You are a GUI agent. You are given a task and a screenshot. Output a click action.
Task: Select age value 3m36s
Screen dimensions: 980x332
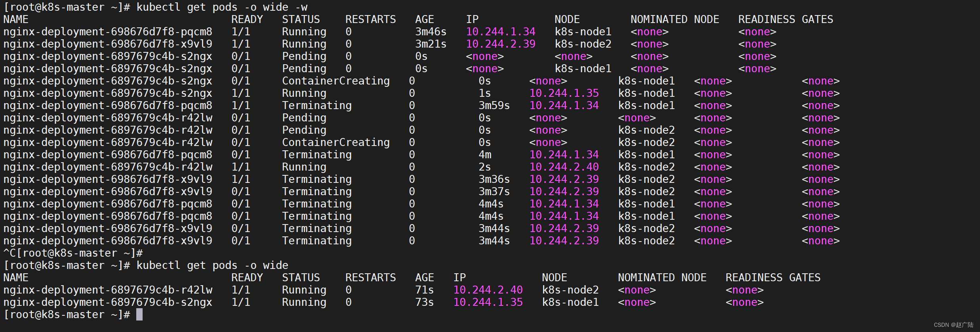[x=494, y=179]
